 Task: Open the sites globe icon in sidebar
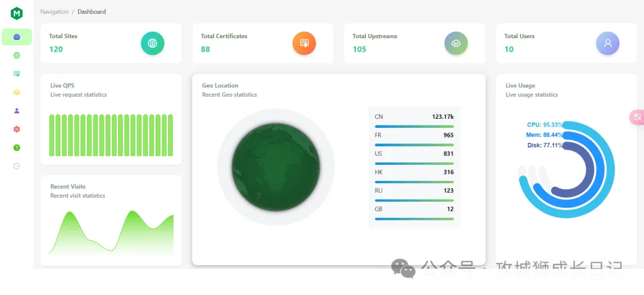pyautogui.click(x=17, y=56)
